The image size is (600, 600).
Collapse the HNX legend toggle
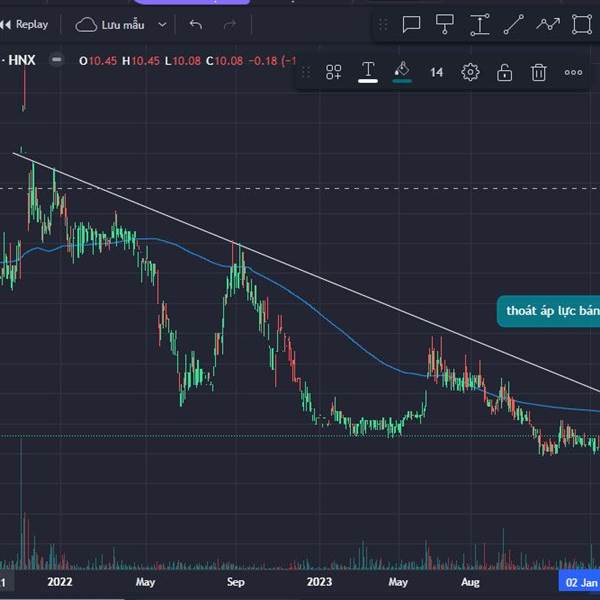(x=57, y=60)
